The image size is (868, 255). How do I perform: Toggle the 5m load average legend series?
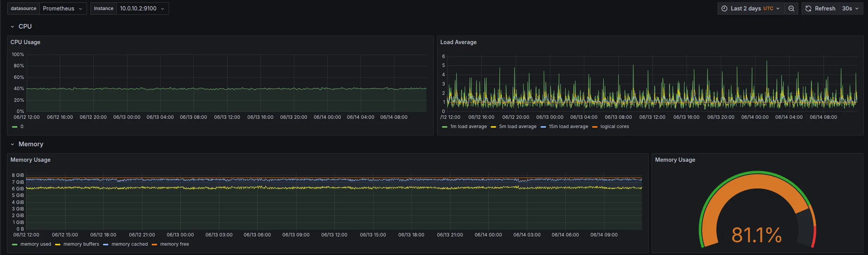517,127
